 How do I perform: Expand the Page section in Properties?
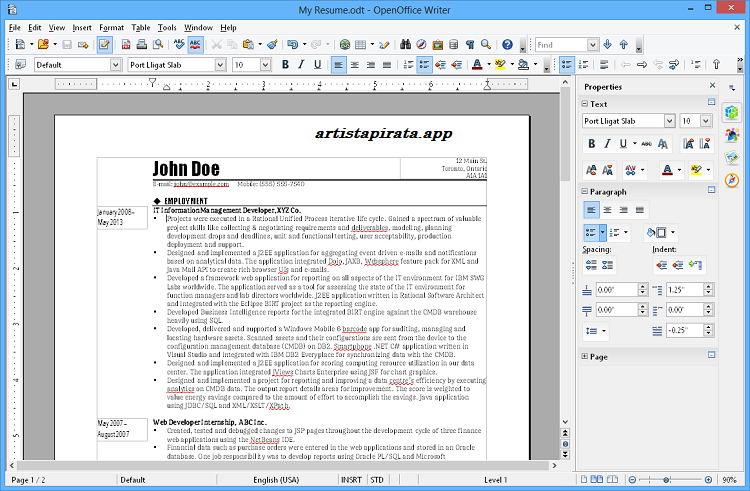point(585,356)
